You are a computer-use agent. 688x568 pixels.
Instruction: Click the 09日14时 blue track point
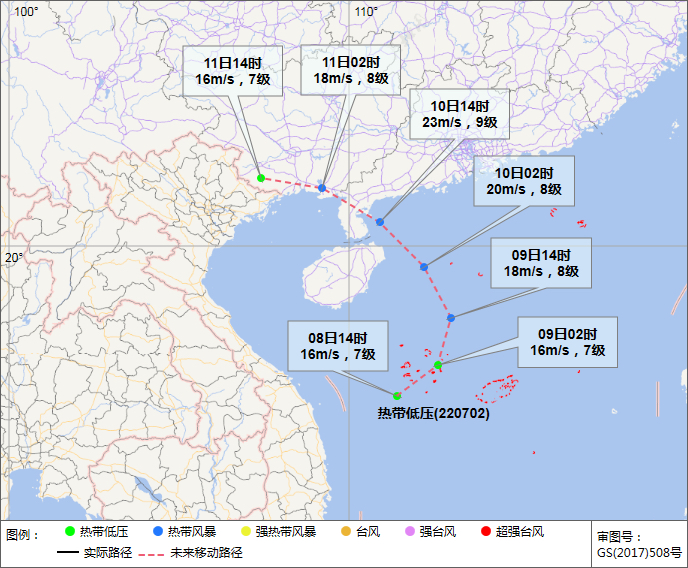pos(451,318)
